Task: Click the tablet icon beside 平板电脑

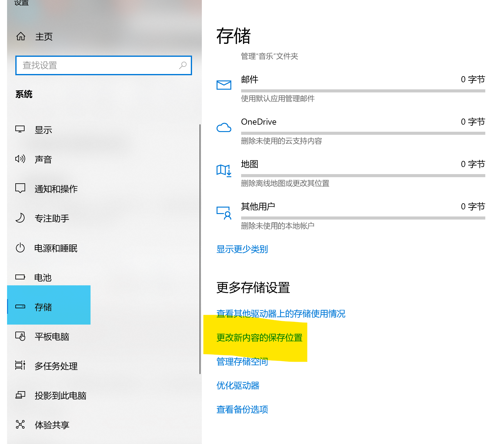Action: 20,336
